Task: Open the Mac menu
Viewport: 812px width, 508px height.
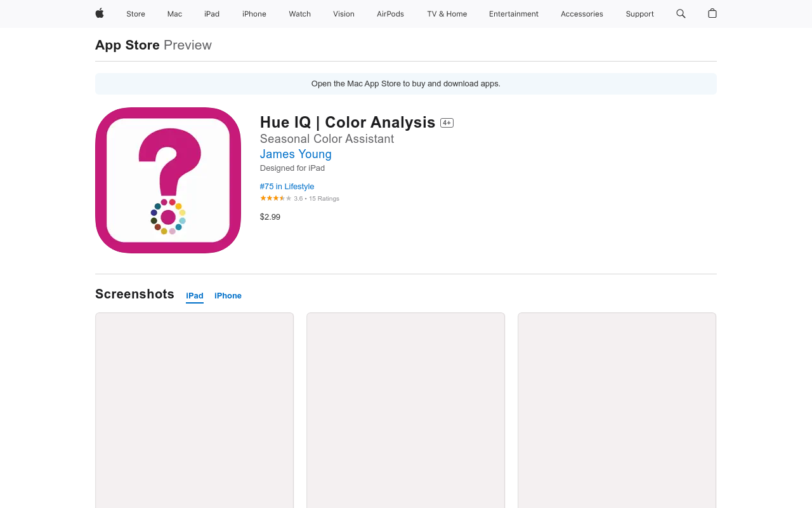Action: pyautogui.click(x=174, y=14)
